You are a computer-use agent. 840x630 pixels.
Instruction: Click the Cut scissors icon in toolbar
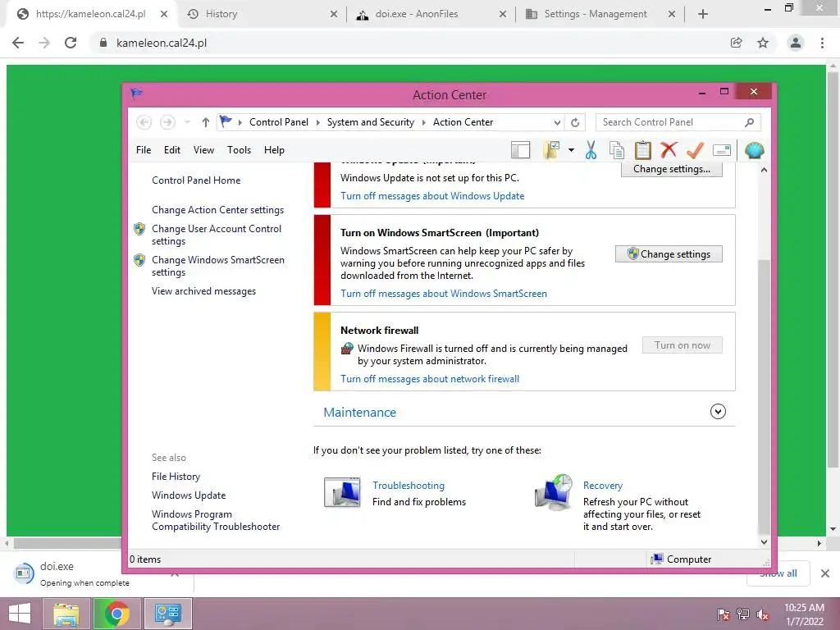pos(591,151)
